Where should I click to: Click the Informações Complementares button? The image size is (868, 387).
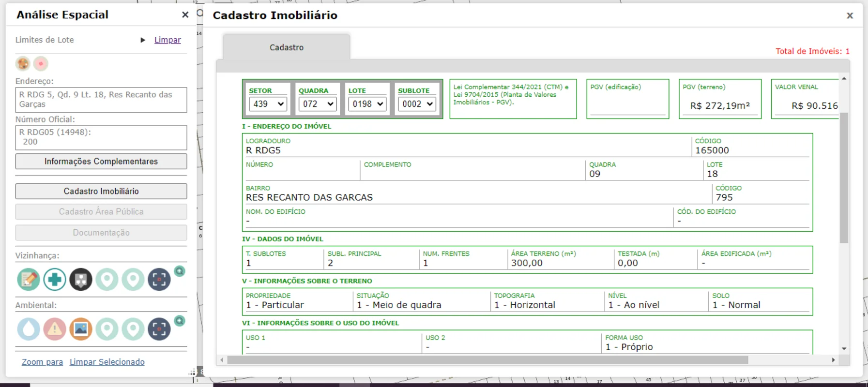(x=101, y=162)
